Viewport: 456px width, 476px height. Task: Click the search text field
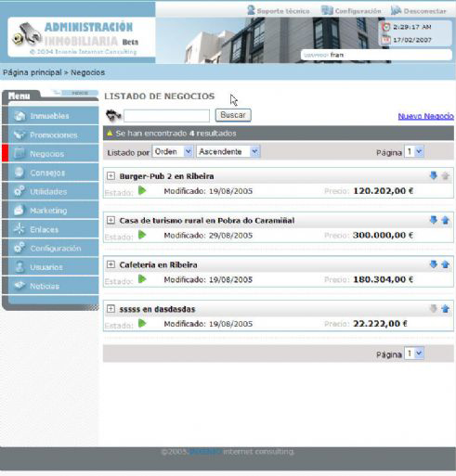pos(166,116)
